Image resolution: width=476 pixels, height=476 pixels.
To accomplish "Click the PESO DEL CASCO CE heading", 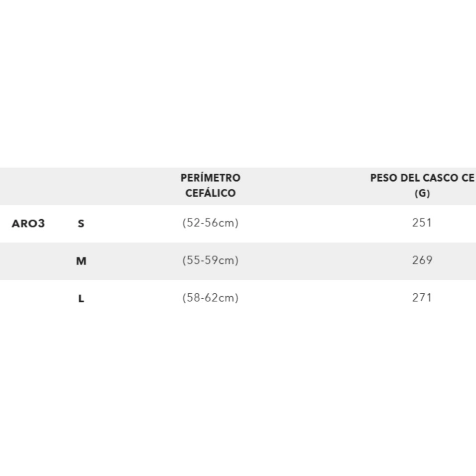I will coord(422,178).
